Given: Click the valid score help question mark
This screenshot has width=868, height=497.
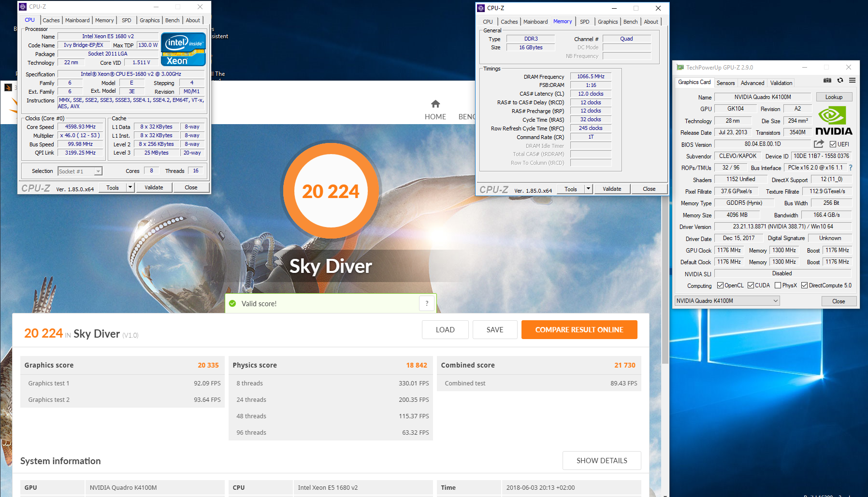Looking at the screenshot, I should point(427,303).
